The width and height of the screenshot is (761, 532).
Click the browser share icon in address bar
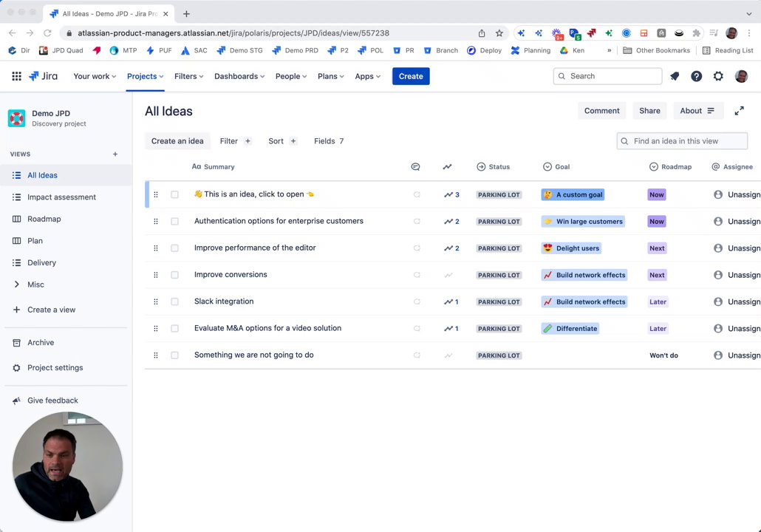pos(482,33)
